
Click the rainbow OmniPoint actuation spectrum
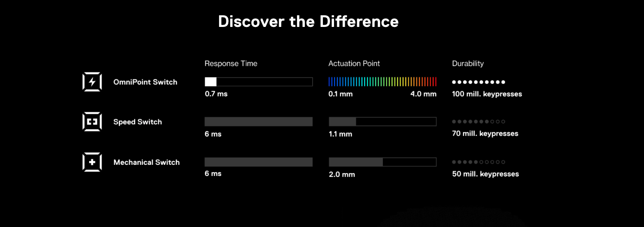(x=383, y=82)
